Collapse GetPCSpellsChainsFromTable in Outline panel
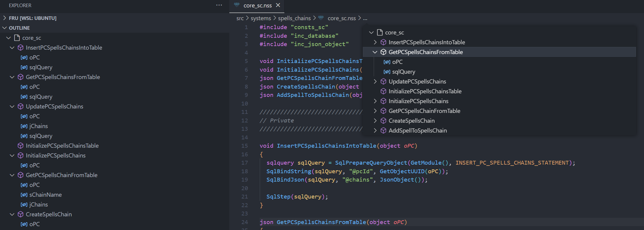644x230 pixels. pos(12,77)
